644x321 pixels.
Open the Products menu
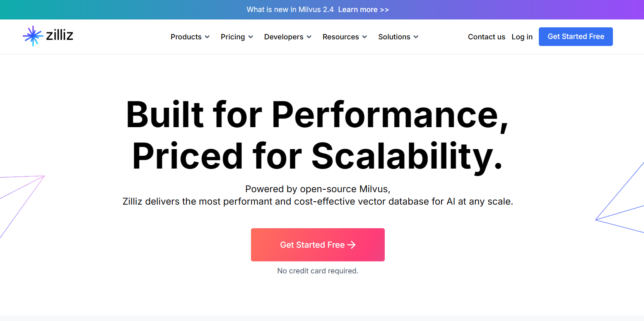(x=186, y=37)
